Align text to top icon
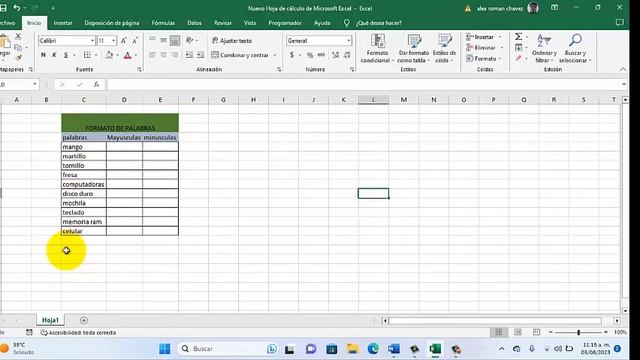The image size is (640, 360). [152, 40]
